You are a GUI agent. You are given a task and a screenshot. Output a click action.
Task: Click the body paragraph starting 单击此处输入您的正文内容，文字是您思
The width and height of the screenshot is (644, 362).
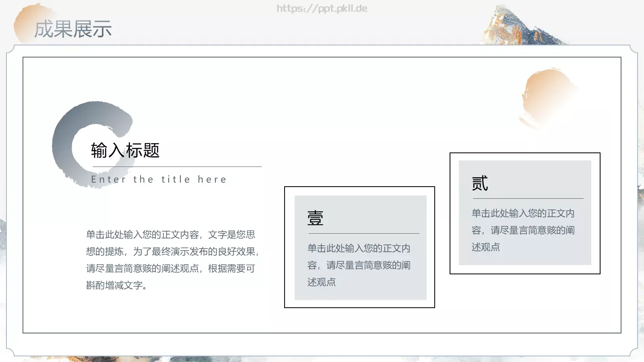pos(173,260)
